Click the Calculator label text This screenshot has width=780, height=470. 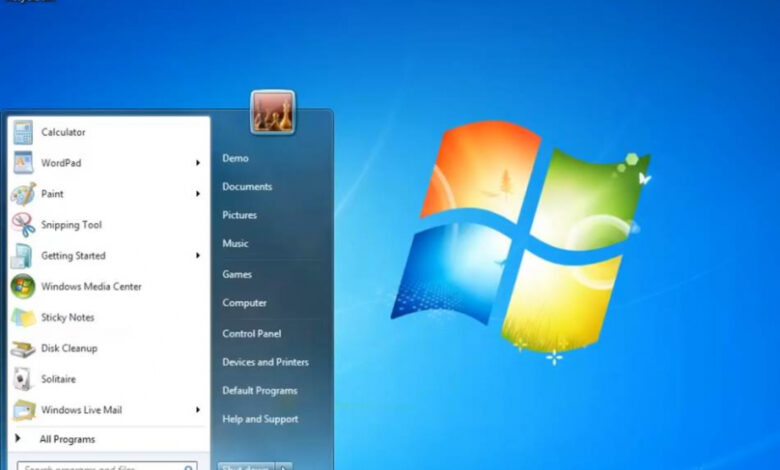tap(63, 132)
